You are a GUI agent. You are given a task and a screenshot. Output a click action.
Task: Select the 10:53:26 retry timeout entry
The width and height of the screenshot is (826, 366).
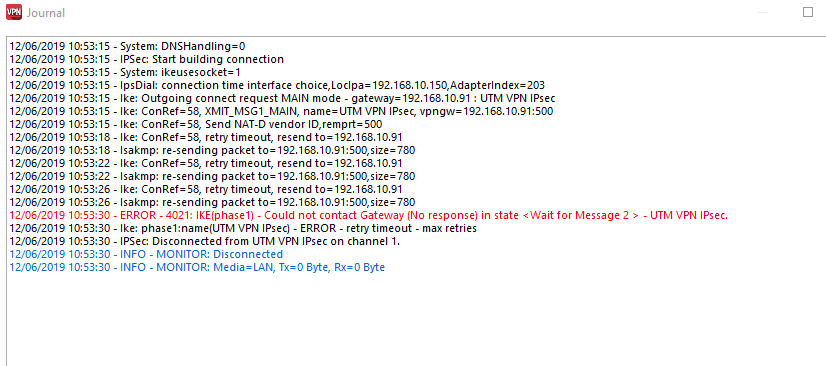click(206, 190)
